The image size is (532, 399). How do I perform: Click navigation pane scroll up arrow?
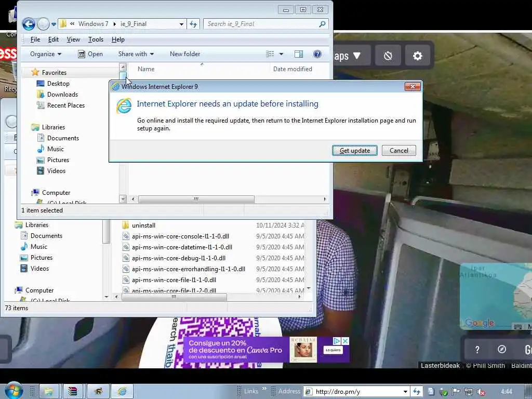123,67
